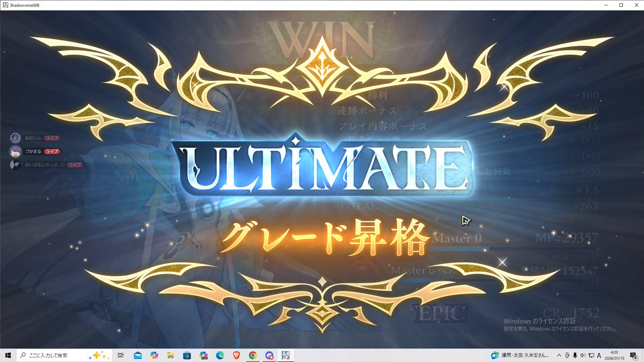Click the meeting tray icon beside the microphone
This screenshot has width=644, height=362.
[x=567, y=356]
